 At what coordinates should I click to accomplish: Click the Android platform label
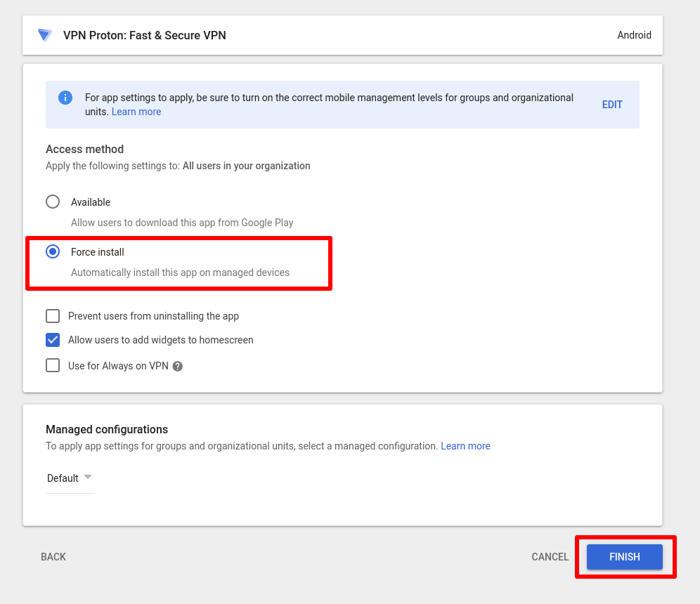coord(634,35)
